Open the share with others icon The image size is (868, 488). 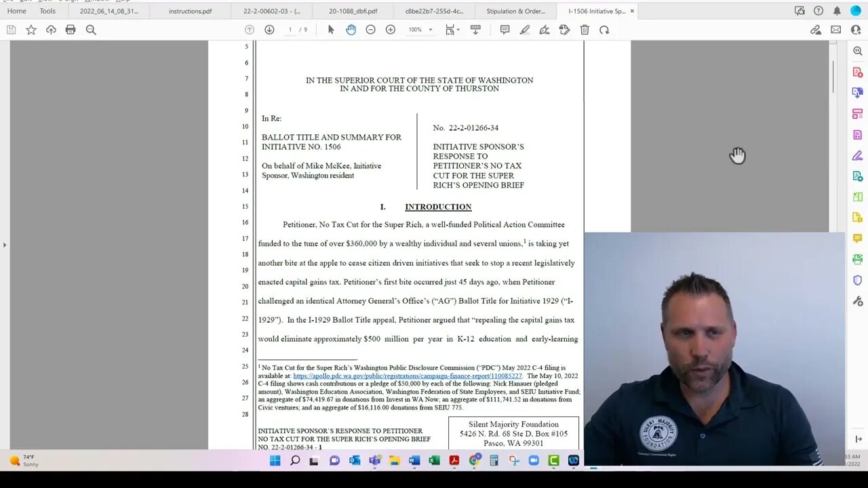pos(856,30)
